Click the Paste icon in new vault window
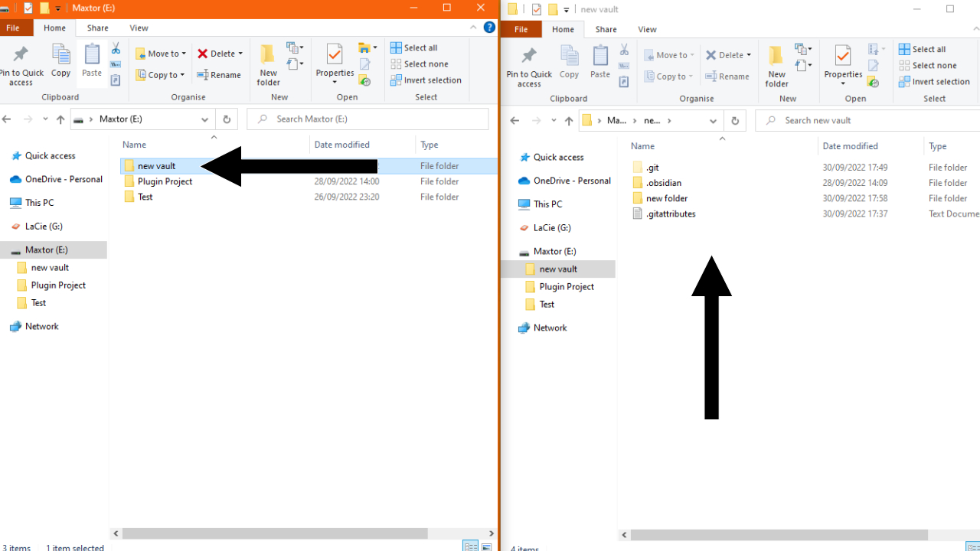 point(600,62)
